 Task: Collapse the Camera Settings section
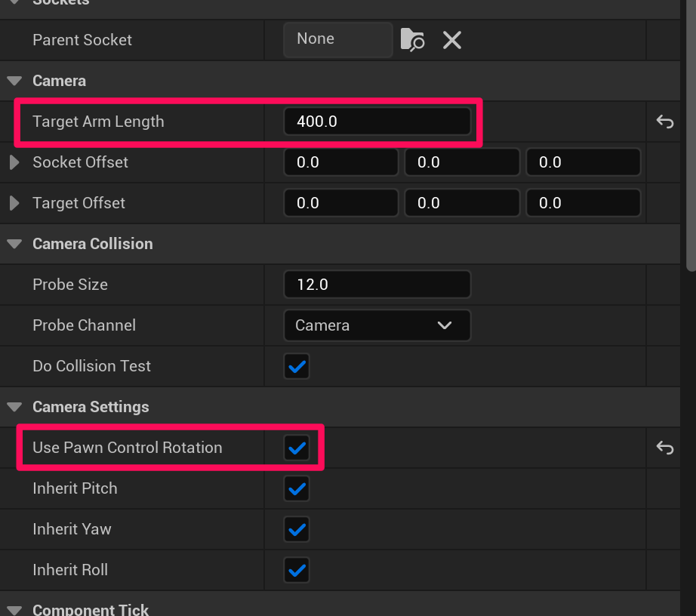pos(14,407)
